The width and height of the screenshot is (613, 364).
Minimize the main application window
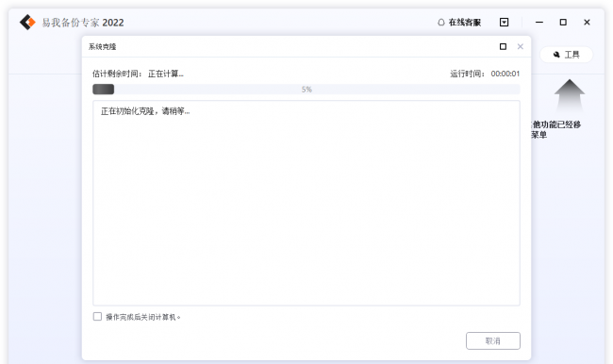pos(539,23)
